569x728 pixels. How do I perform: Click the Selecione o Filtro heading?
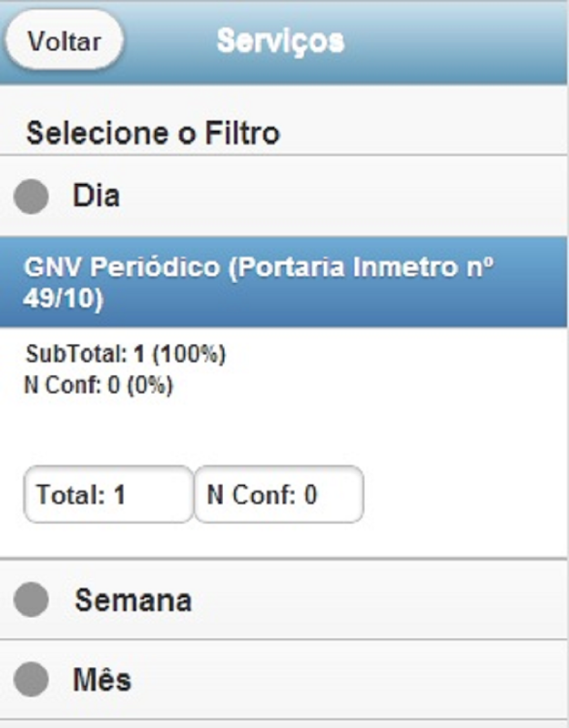click(x=153, y=134)
